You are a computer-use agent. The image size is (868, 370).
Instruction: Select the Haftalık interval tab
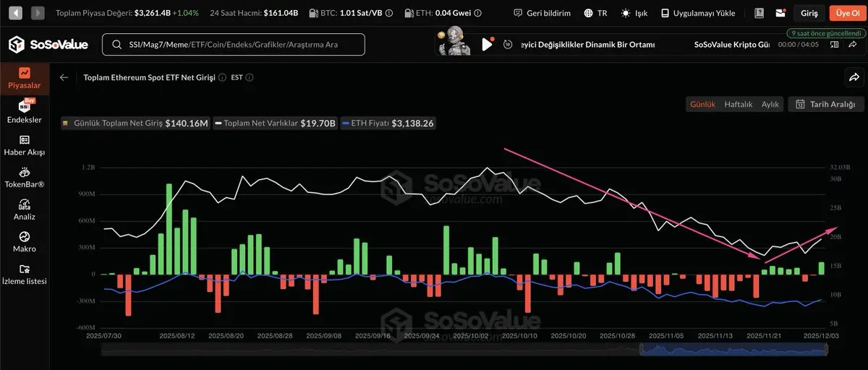point(739,104)
